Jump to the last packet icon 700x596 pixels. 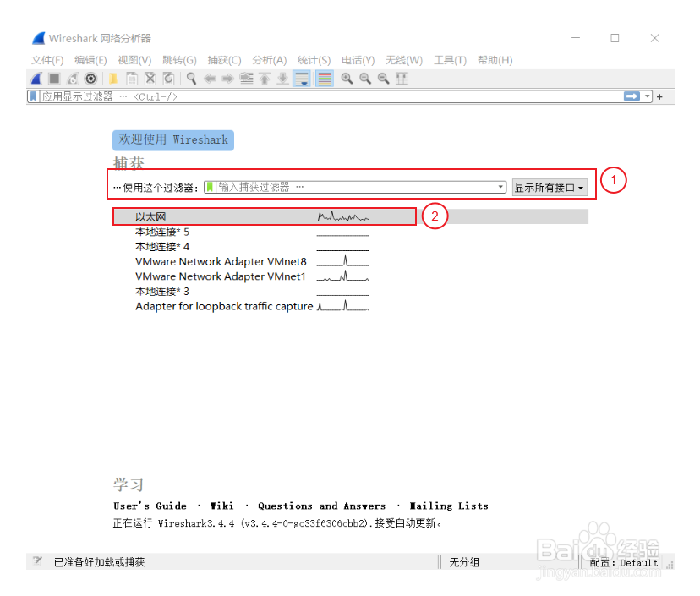click(282, 79)
